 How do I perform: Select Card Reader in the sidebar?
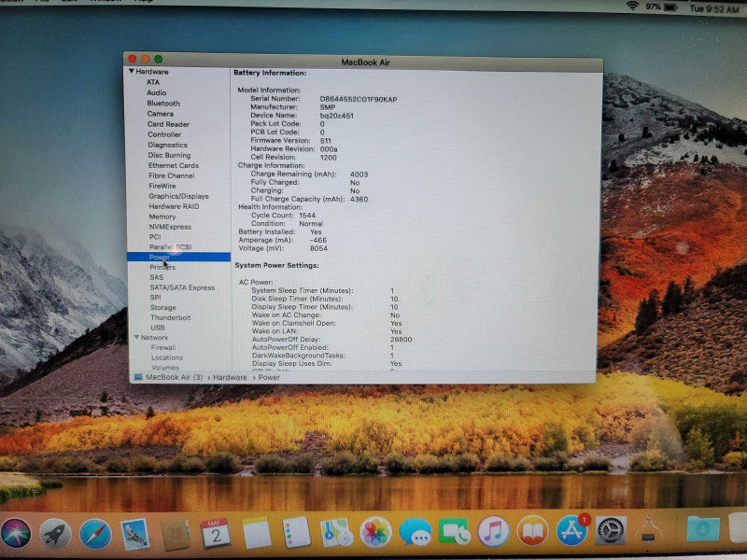tap(168, 124)
